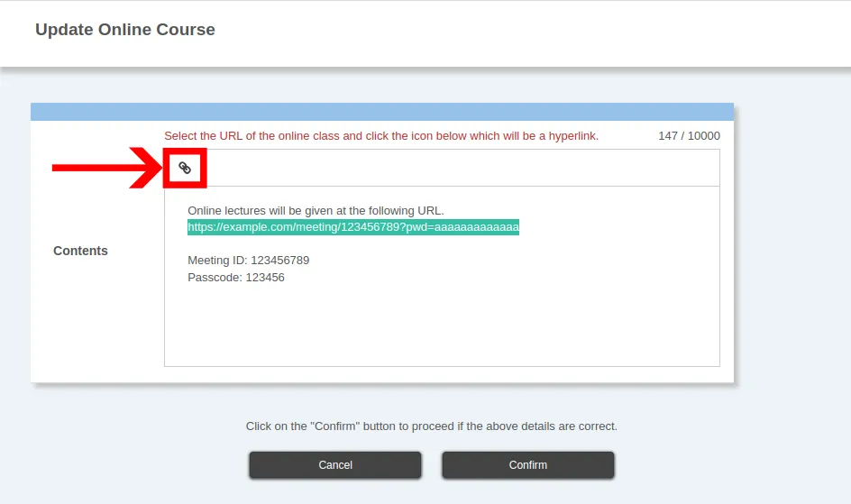This screenshot has width=851, height=504.
Task: Click the hyperlink chain icon in editor toolbar
Action: click(185, 168)
